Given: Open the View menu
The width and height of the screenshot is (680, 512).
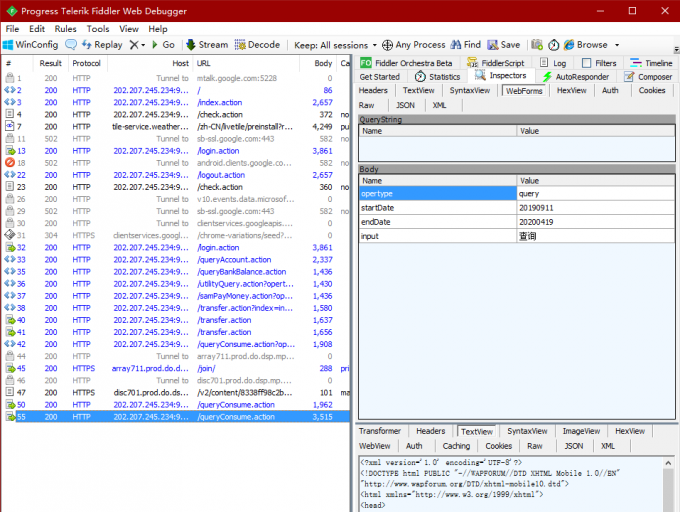Looking at the screenshot, I should coord(129,29).
